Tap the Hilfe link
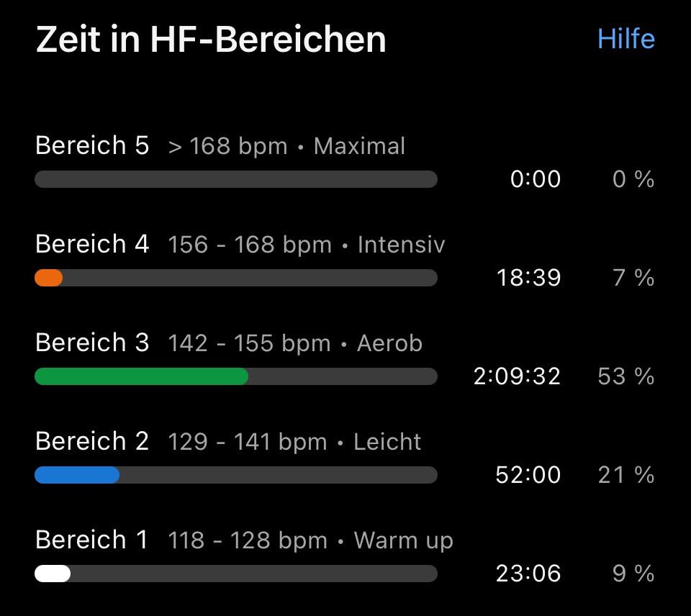Viewport: 691px width, 616px height. click(x=625, y=38)
